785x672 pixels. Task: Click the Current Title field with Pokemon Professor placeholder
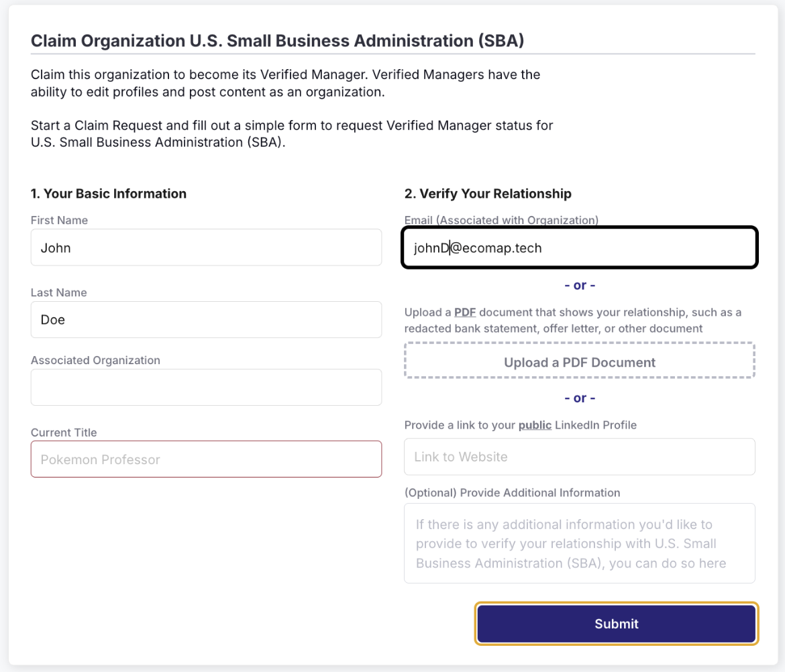[206, 459]
